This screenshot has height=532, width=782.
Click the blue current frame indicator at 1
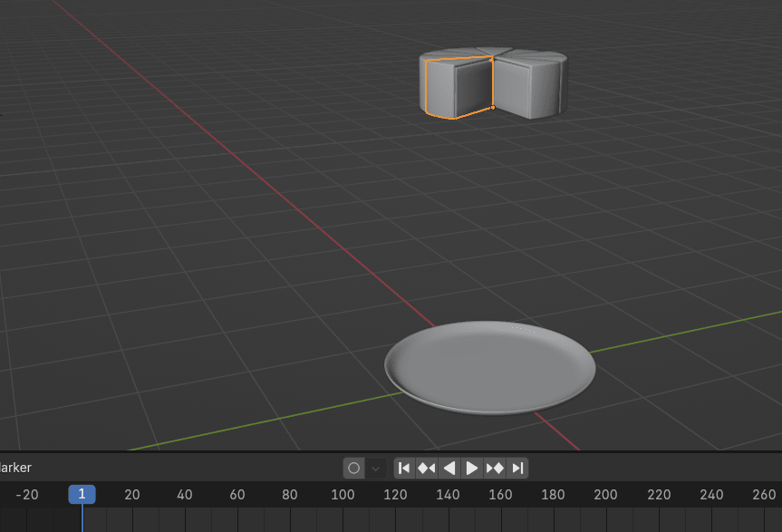[82, 495]
